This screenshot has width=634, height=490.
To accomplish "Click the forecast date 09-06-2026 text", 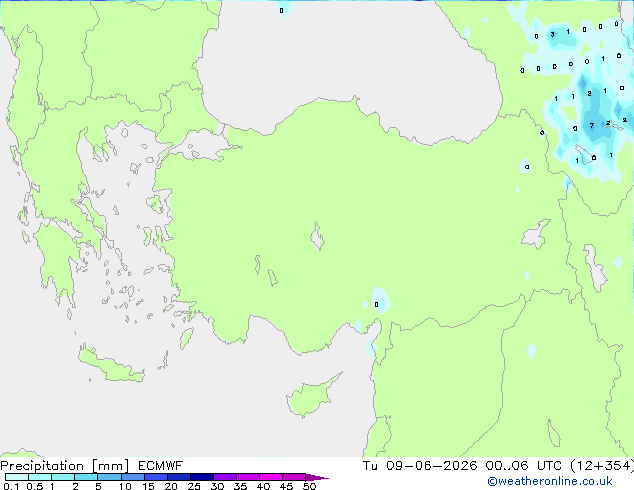I will point(431,466).
